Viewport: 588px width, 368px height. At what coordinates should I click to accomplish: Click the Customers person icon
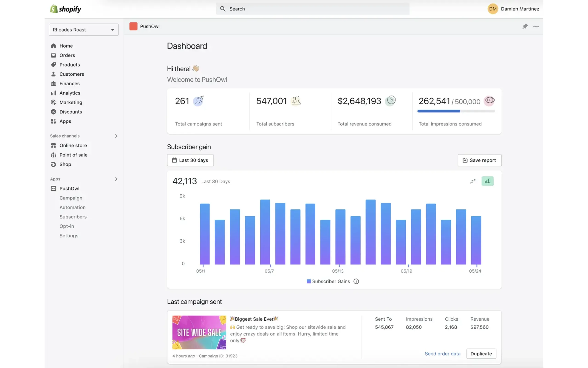point(54,74)
